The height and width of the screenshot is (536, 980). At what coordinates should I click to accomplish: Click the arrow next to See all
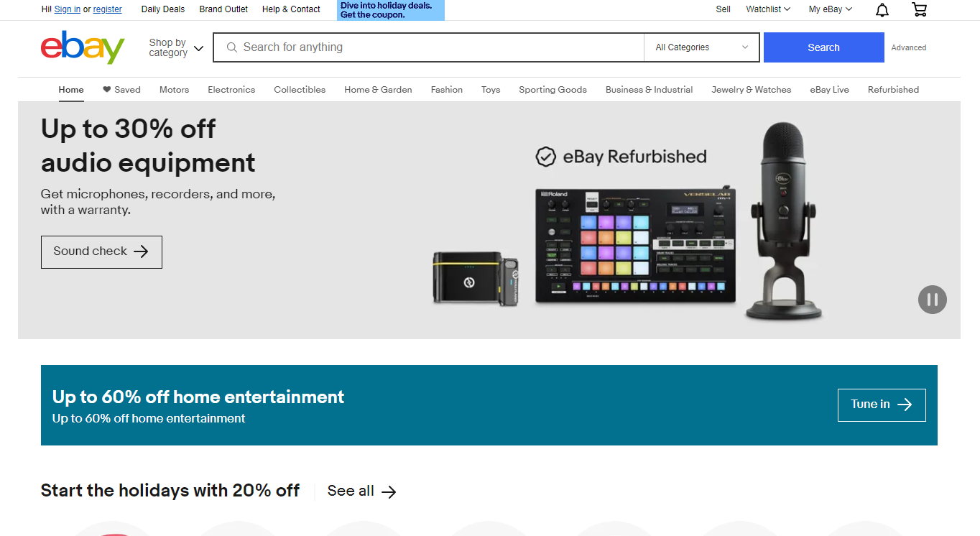389,491
